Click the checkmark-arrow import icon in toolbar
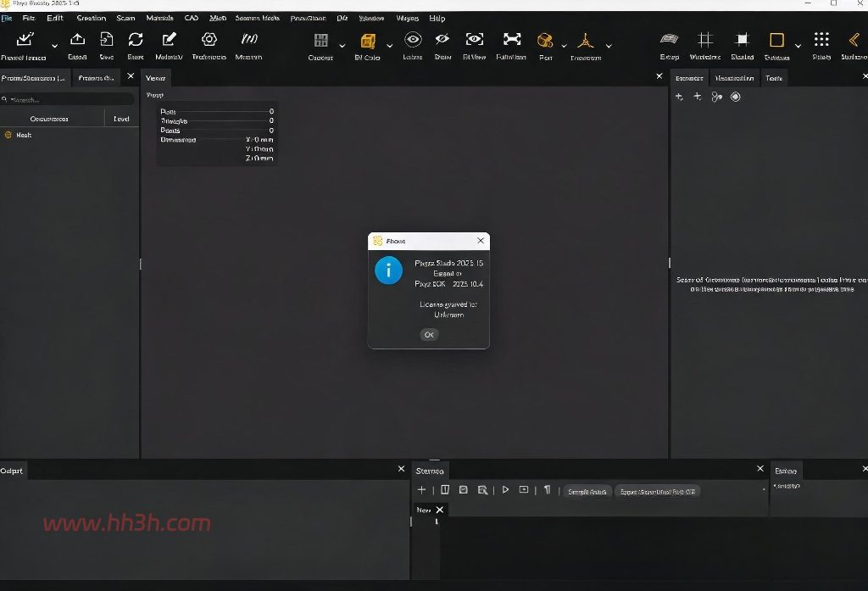The image size is (868, 591). coord(25,39)
